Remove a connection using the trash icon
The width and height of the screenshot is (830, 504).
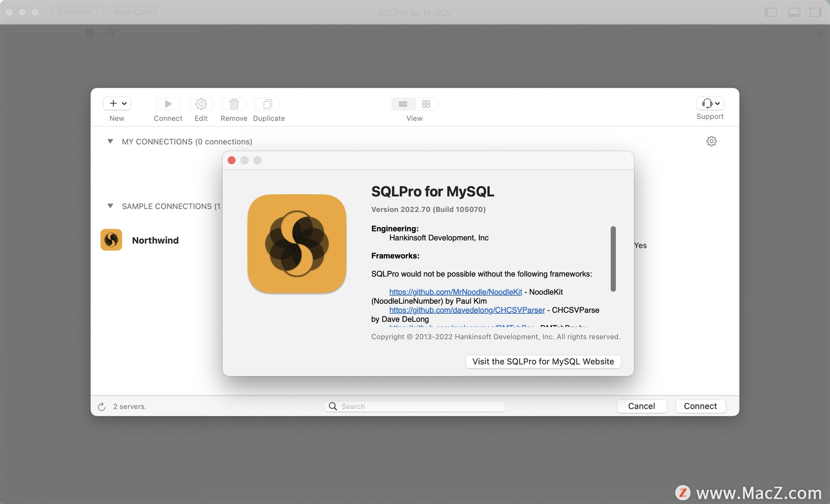(233, 104)
